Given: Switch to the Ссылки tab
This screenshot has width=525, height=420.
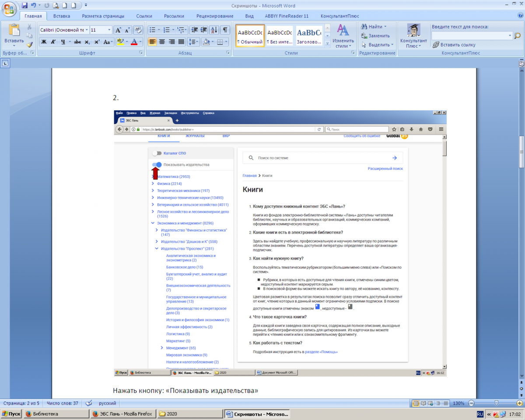Looking at the screenshot, I should [x=144, y=16].
